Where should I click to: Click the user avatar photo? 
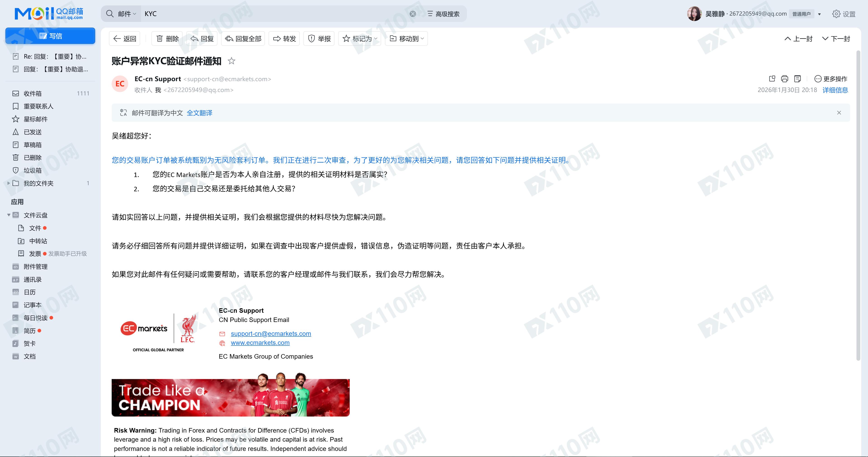click(x=694, y=14)
